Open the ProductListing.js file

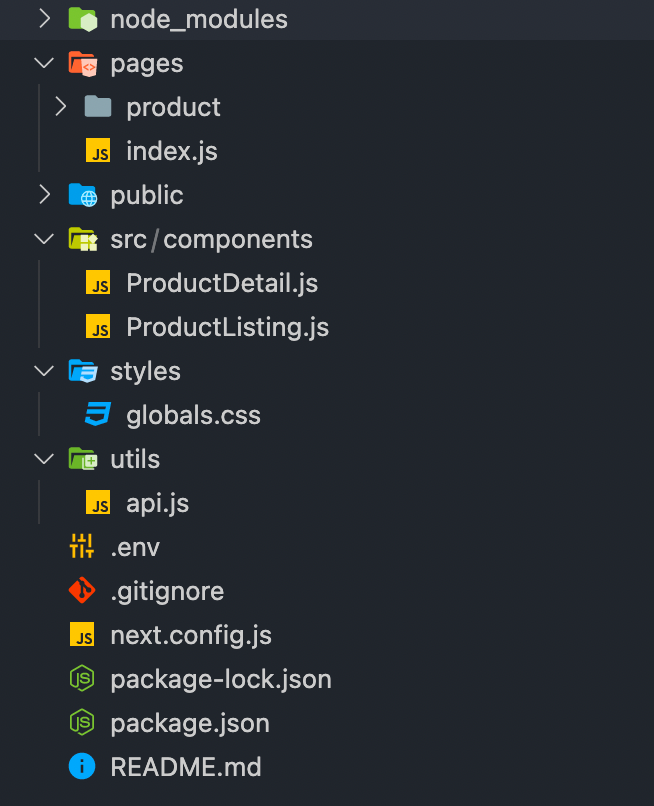click(228, 326)
